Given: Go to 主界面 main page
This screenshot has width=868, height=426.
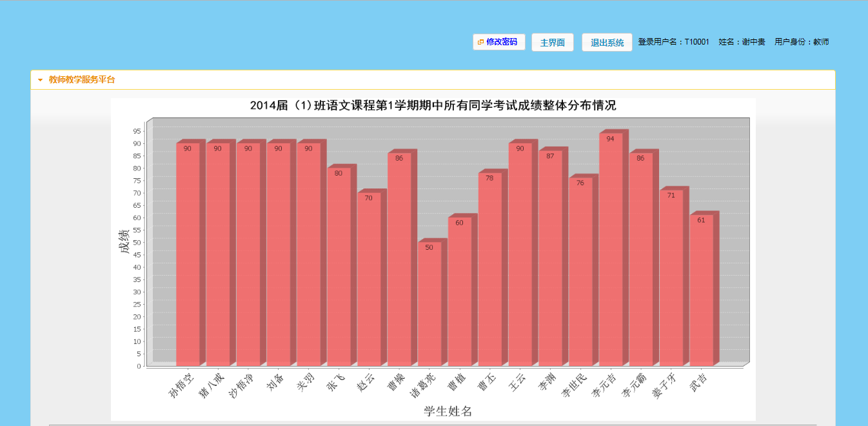Looking at the screenshot, I should pyautogui.click(x=553, y=43).
